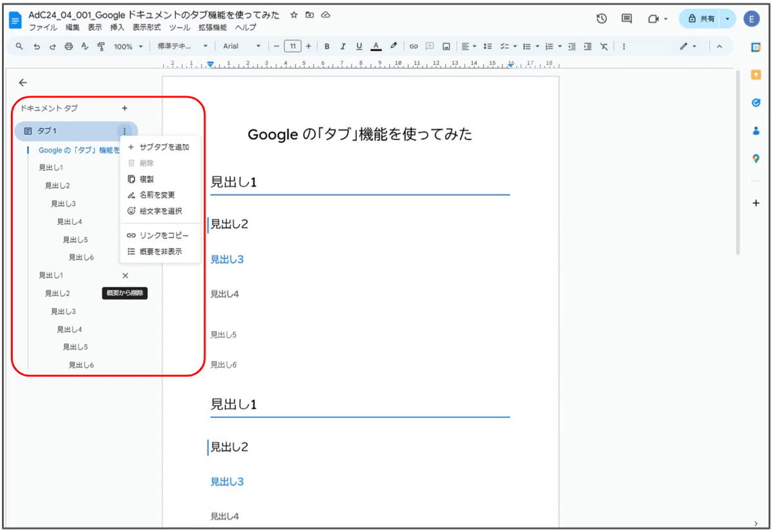Insert an image into the document
773x532 pixels.
(x=445, y=46)
